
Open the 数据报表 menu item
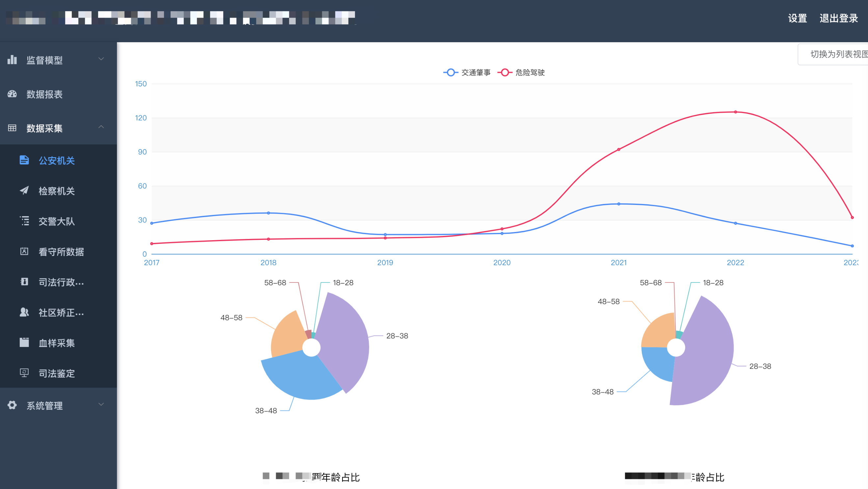[x=58, y=94]
